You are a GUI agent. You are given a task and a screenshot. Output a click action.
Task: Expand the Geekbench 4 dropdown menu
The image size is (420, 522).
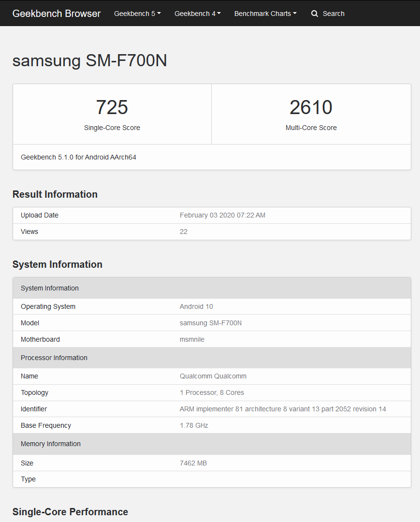point(197,14)
